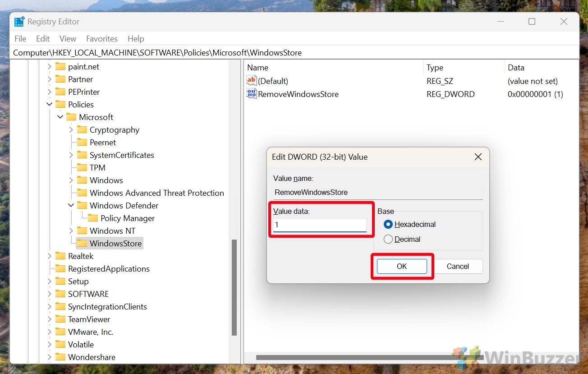Expand the Realtek key

pyautogui.click(x=50, y=256)
